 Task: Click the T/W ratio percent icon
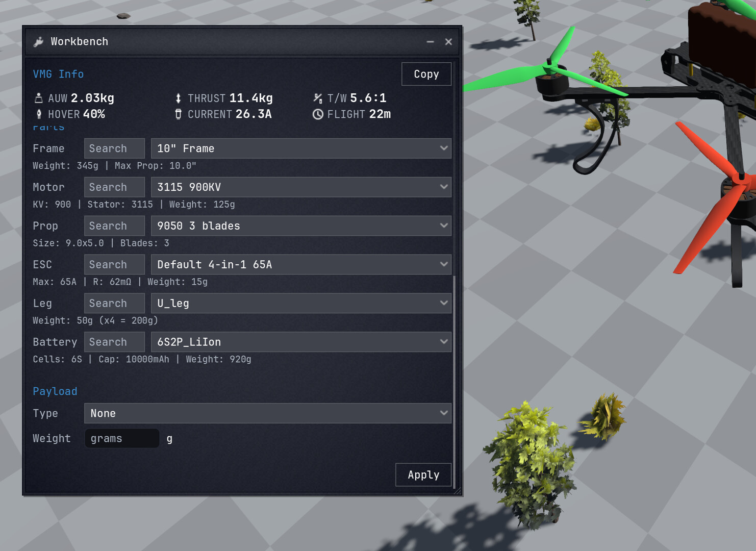pyautogui.click(x=317, y=97)
